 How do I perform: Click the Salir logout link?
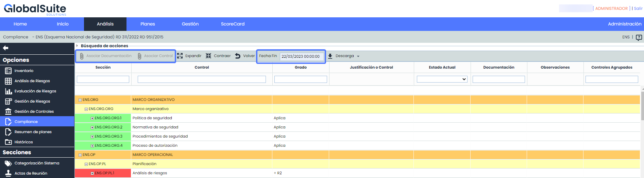[x=638, y=8]
